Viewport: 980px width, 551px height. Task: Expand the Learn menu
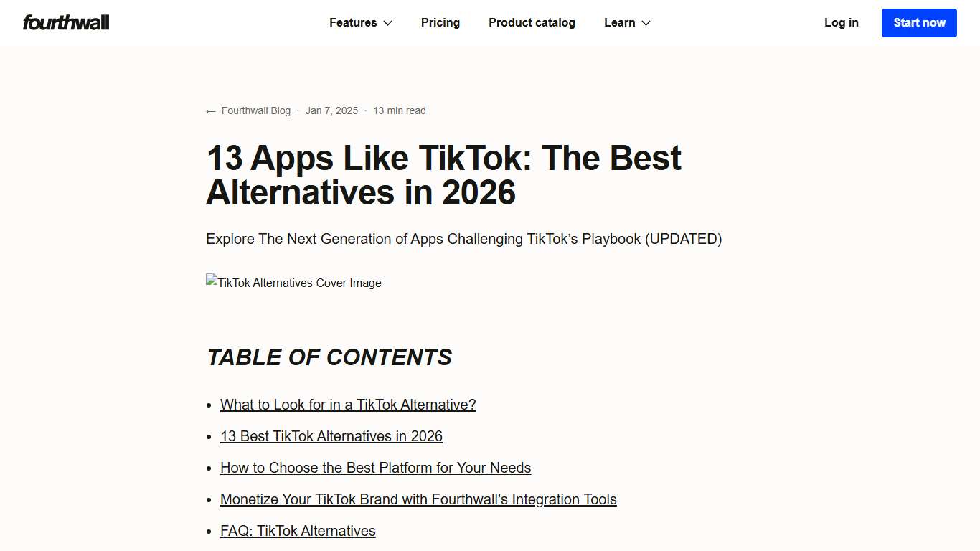pyautogui.click(x=619, y=22)
